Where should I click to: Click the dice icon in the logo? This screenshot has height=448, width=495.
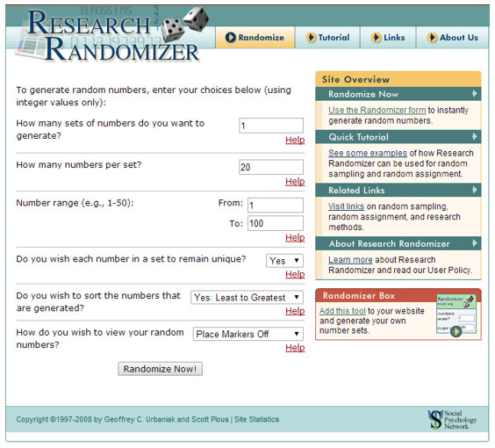tap(184, 25)
